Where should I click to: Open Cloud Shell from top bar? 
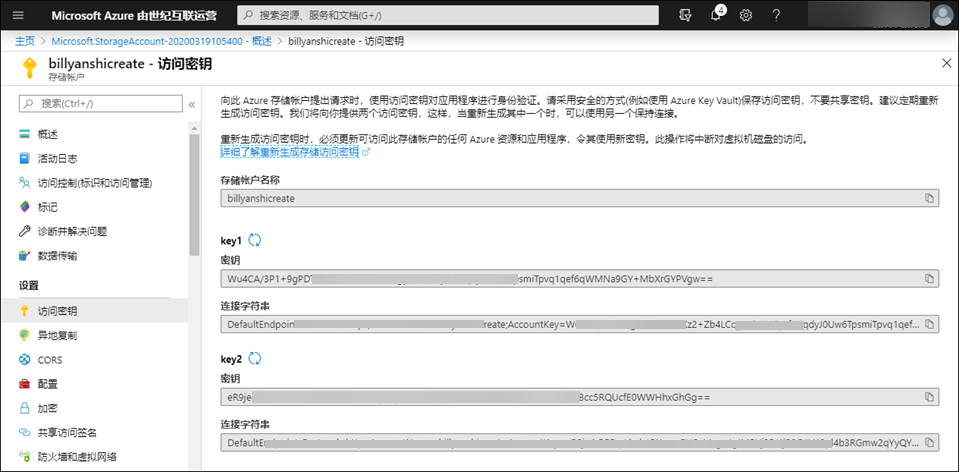pyautogui.click(x=685, y=15)
